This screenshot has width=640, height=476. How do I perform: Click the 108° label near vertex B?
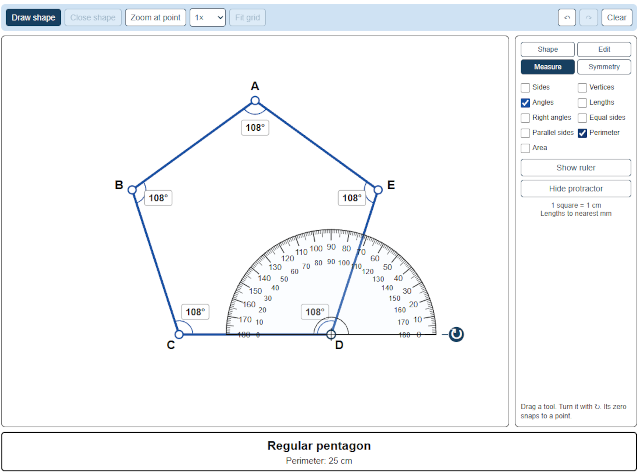[158, 198]
